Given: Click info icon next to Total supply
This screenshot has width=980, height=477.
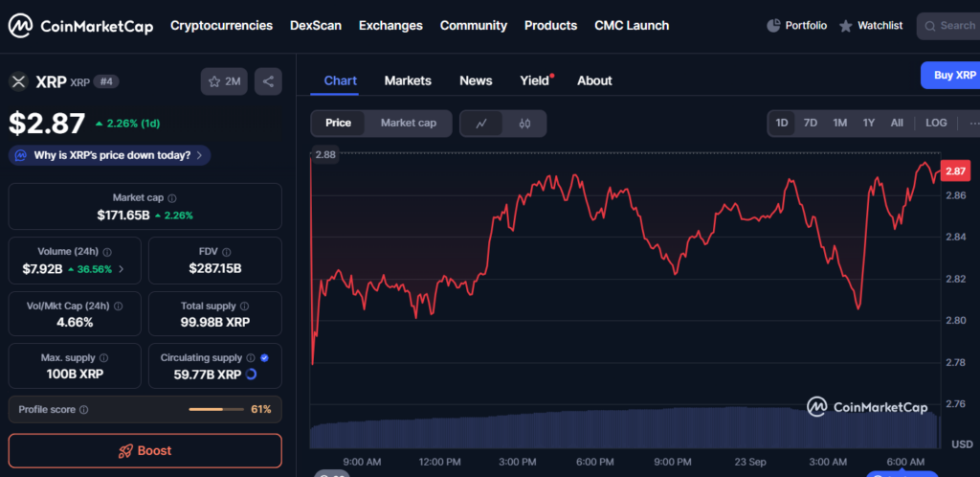Looking at the screenshot, I should [x=244, y=307].
